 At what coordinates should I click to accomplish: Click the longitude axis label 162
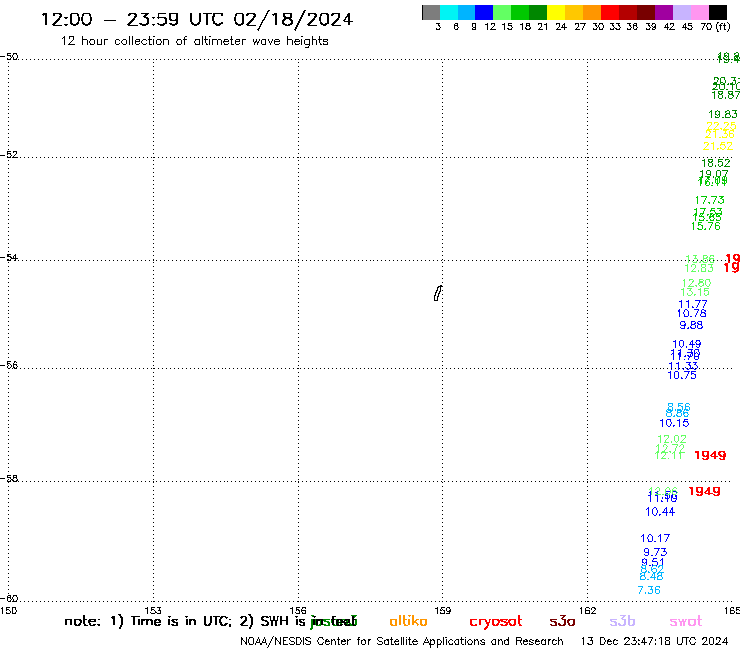point(588,610)
